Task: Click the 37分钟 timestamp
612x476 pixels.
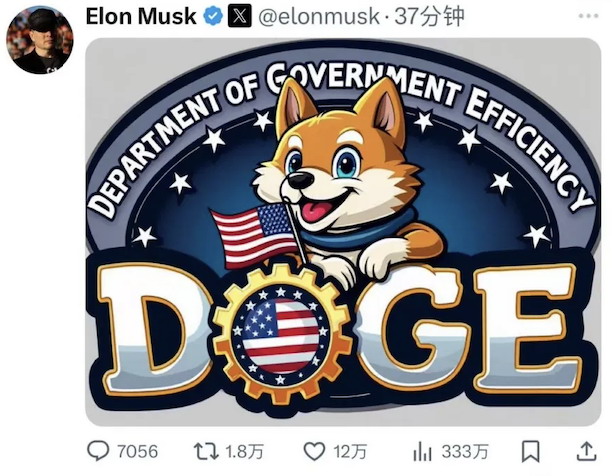Action: point(429,17)
